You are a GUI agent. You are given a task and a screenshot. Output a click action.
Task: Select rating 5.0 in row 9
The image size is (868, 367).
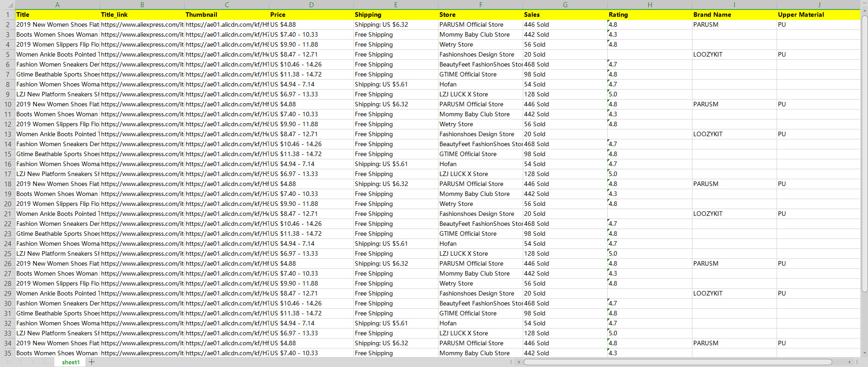click(x=650, y=94)
